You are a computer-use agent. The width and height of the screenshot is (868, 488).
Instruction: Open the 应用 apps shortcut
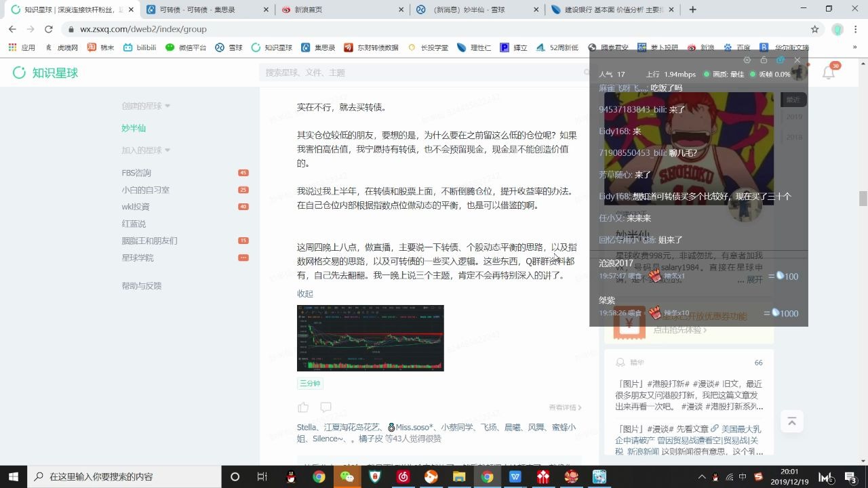pos(22,47)
